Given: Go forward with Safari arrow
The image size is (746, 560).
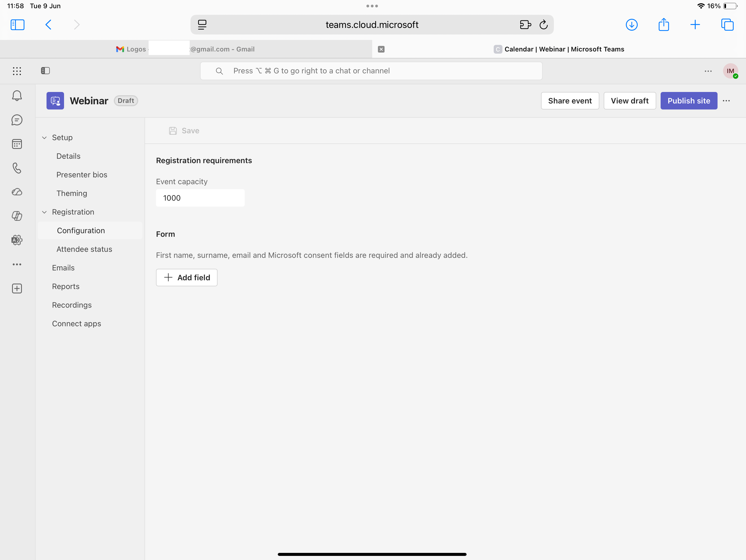Looking at the screenshot, I should click(x=77, y=25).
